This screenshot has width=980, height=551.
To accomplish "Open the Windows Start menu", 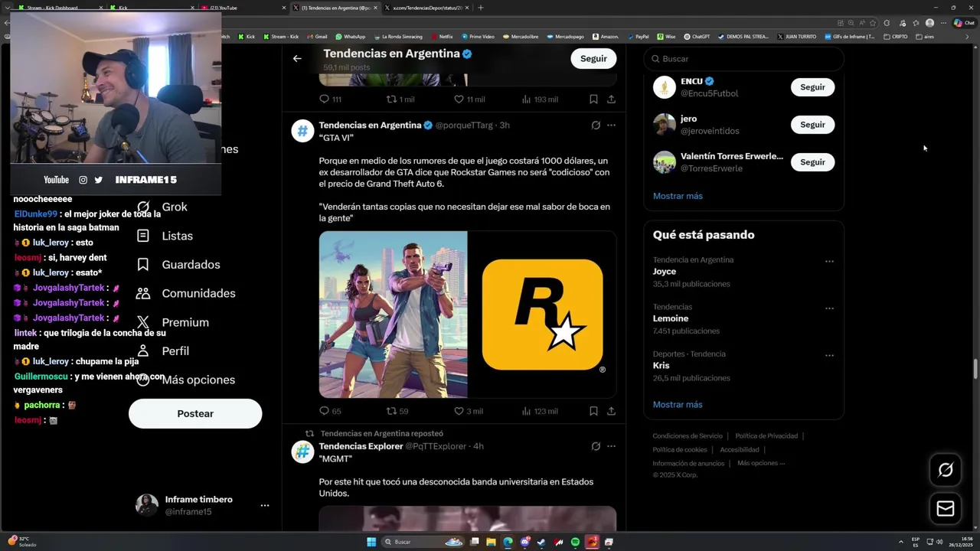I will [x=371, y=542].
